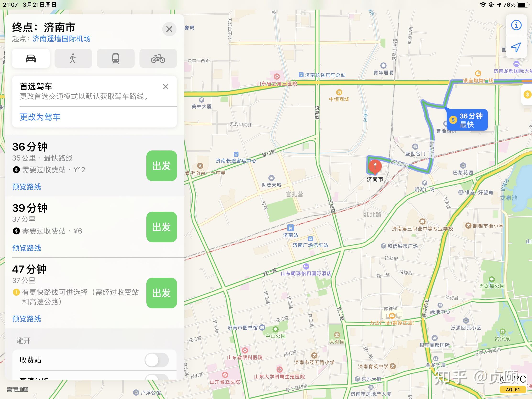
Task: Tap the 明湖广场 marker
Action: (425, 183)
